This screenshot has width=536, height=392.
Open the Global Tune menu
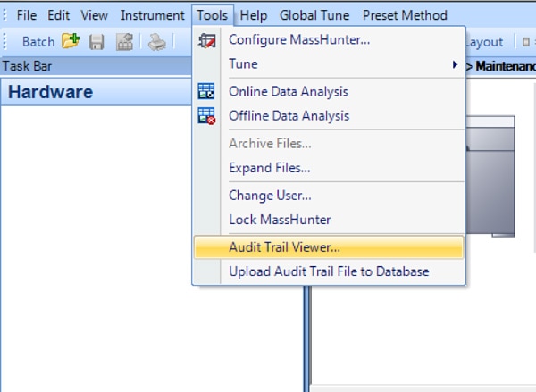point(314,15)
